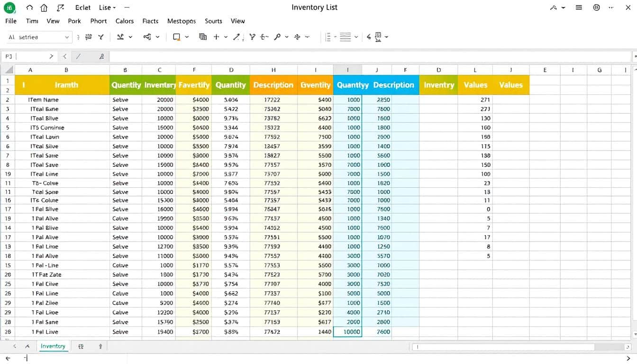Click the sliders-style icon after font box
637x364 pixels.
(x=89, y=36)
